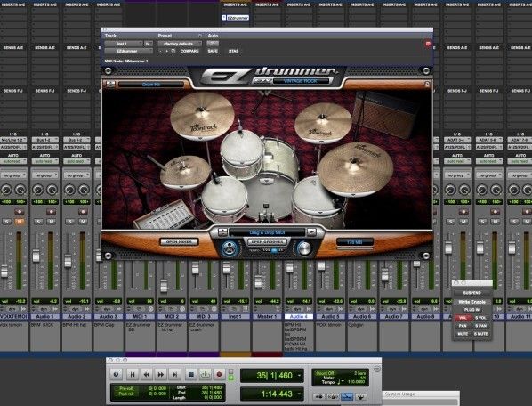
Task: Solo the VOIXTEMOI track with S button
Action: tap(6, 222)
